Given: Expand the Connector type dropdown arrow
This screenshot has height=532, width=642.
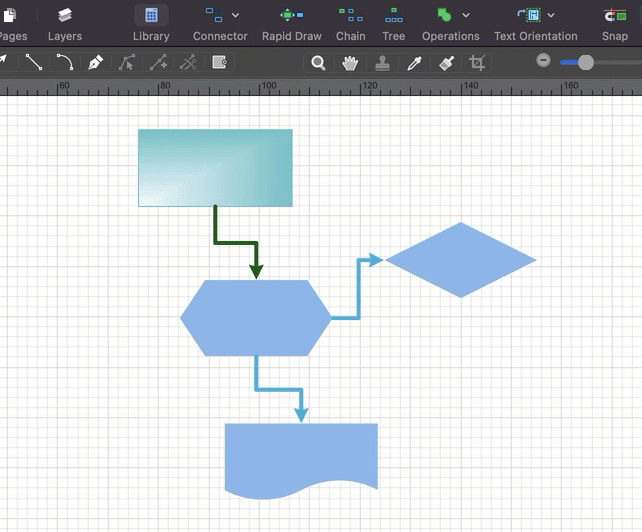Looking at the screenshot, I should tap(235, 15).
